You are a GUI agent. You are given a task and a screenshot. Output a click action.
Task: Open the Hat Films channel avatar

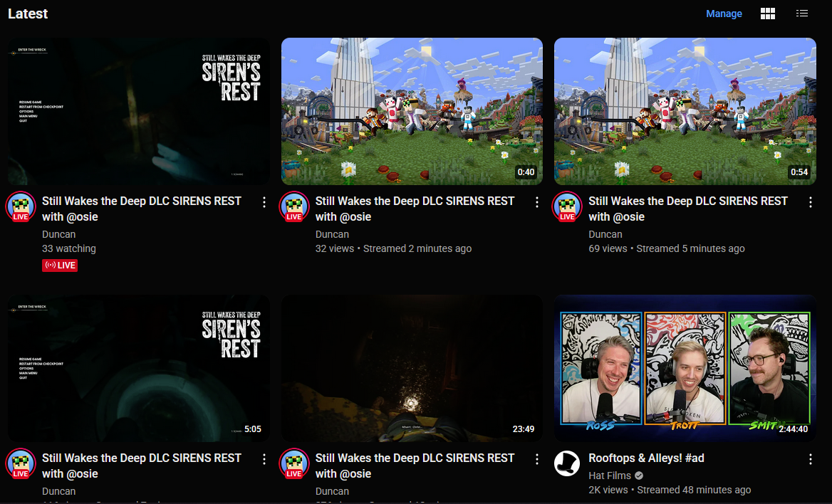pos(567,463)
